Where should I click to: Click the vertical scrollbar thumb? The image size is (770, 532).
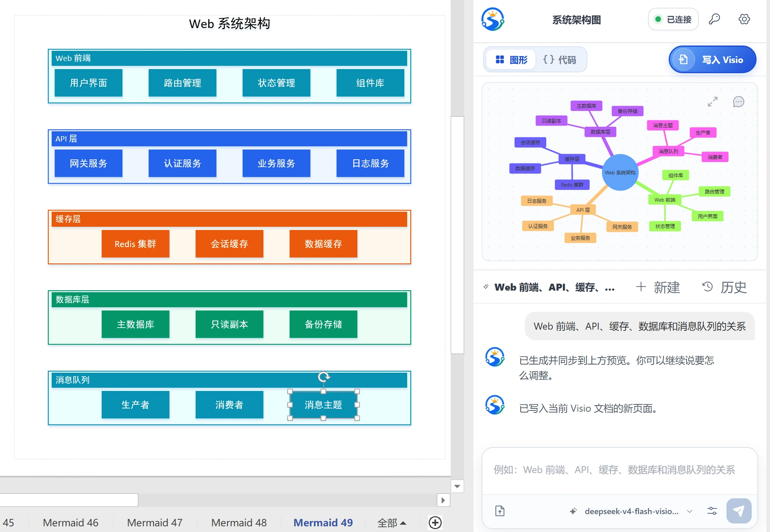pos(457,235)
